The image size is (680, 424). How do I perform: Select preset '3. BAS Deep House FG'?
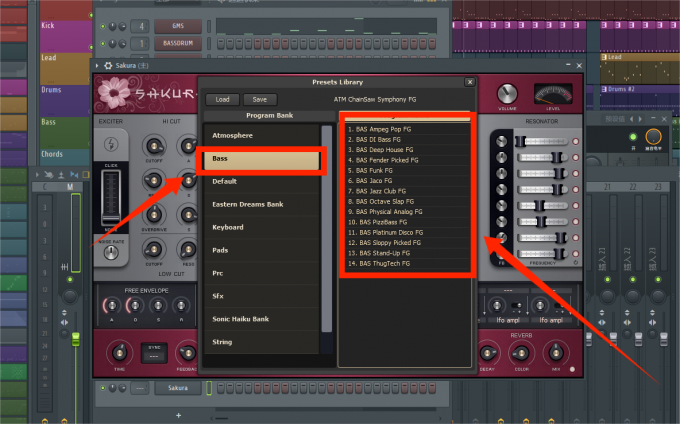coord(405,150)
